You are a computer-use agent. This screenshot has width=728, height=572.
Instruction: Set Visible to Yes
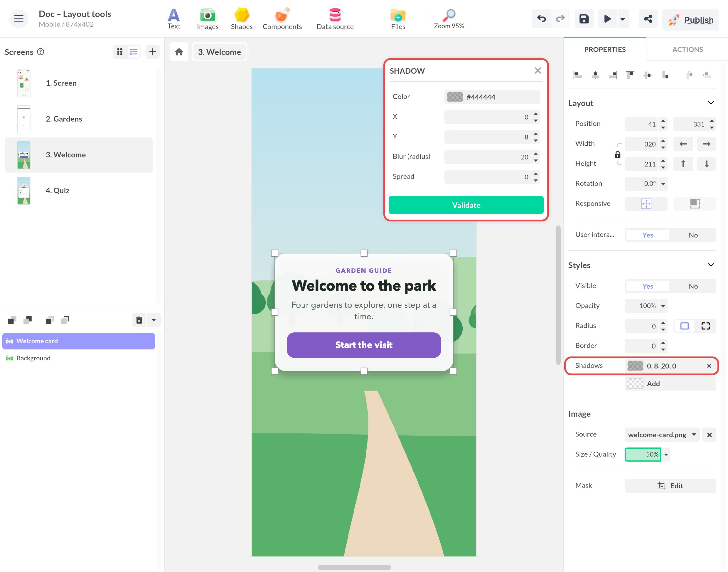[x=647, y=286]
